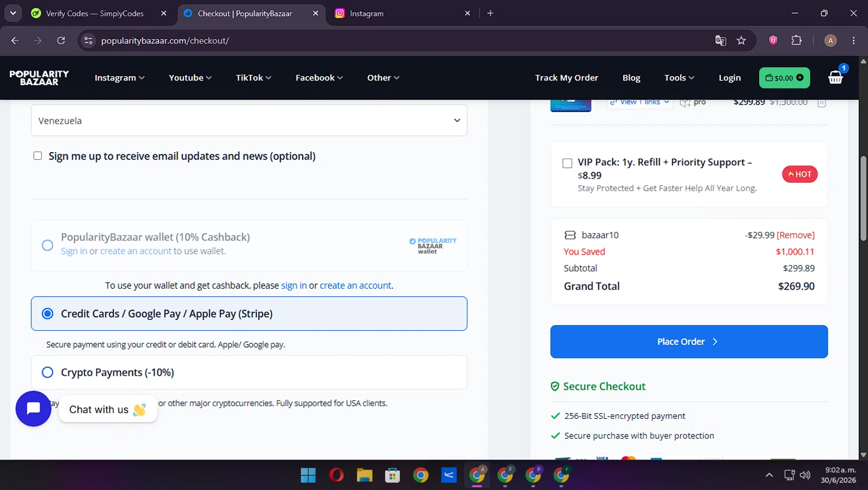Click the 256-Bit SSL-encrypted payment text
This screenshot has width=868, height=490.
click(624, 416)
